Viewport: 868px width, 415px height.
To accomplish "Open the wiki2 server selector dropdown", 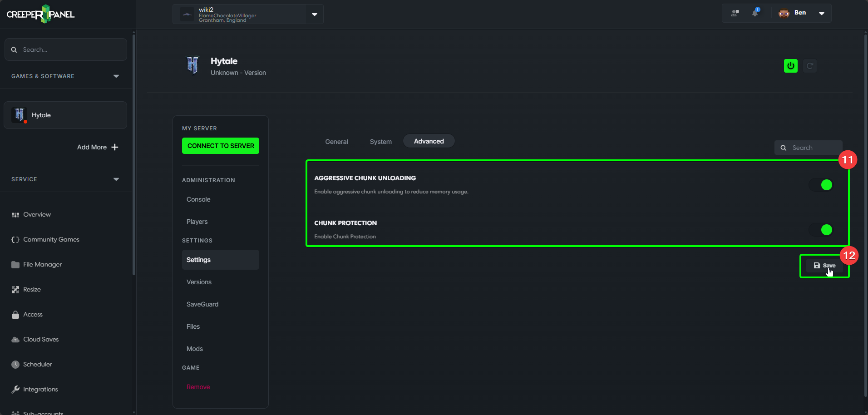I will [314, 14].
